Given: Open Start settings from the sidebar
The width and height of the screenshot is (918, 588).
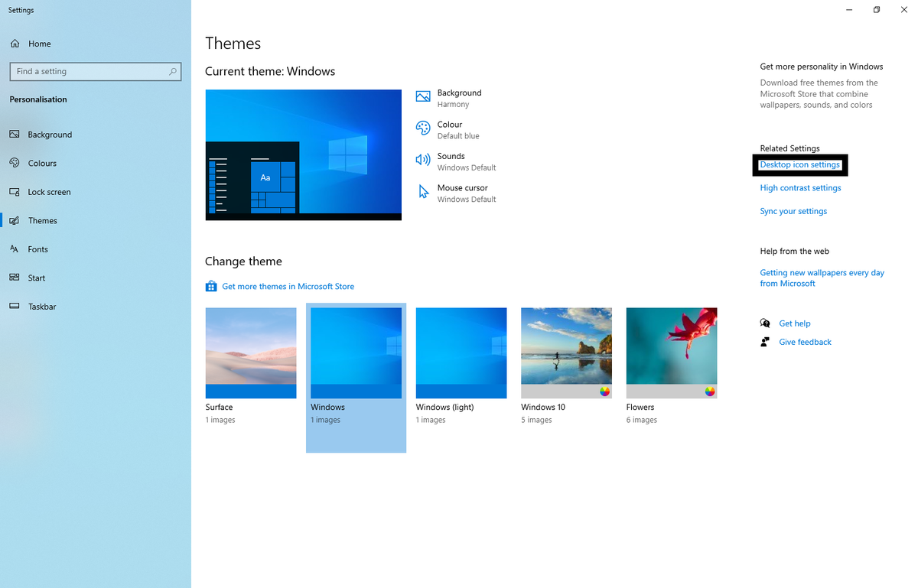Looking at the screenshot, I should pyautogui.click(x=39, y=278).
